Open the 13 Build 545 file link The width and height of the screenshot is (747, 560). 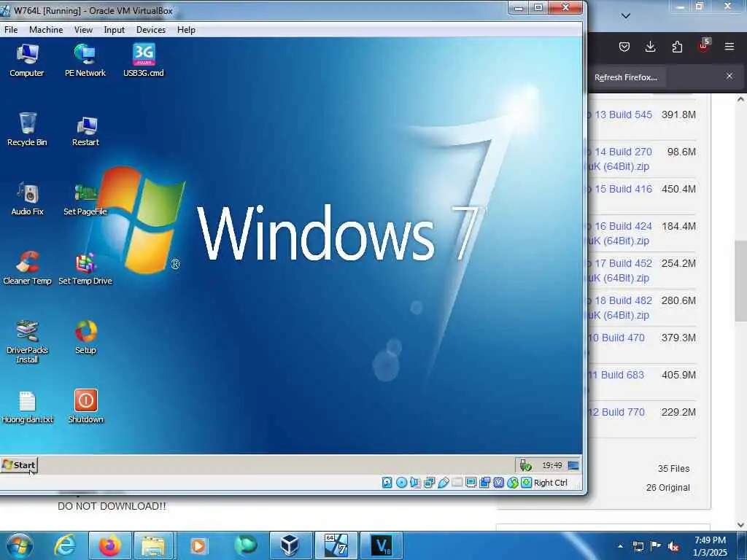tap(620, 114)
